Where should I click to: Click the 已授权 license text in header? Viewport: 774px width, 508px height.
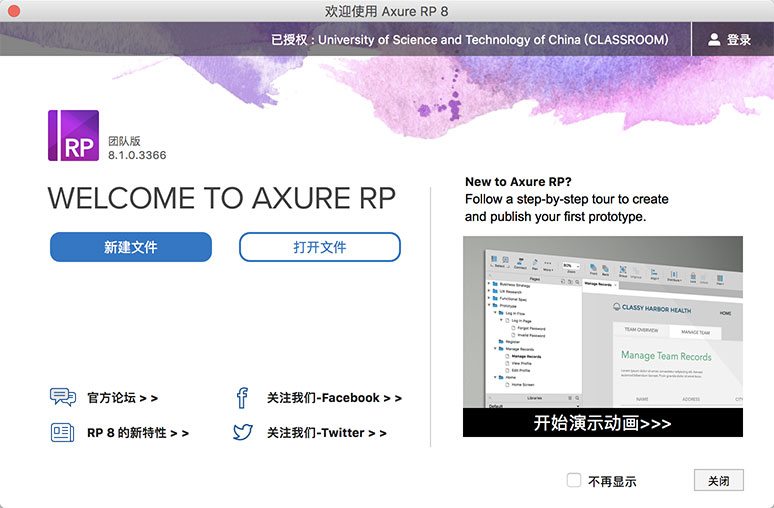click(469, 39)
